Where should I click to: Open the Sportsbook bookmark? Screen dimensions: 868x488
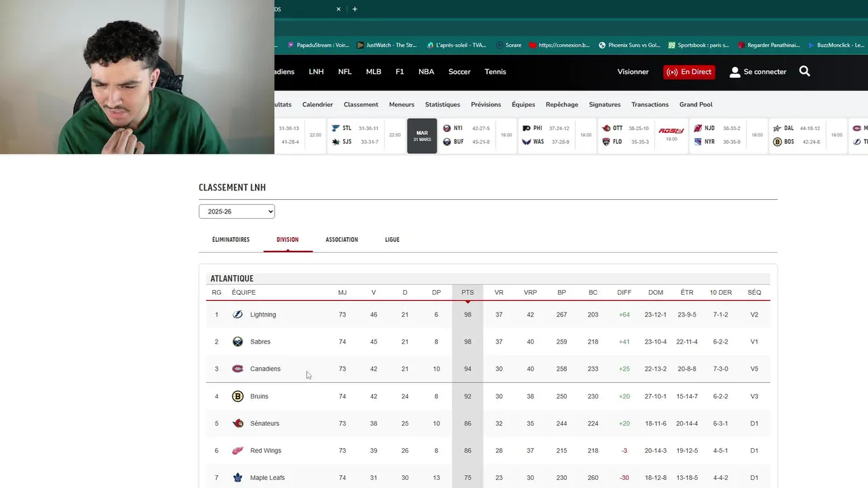point(698,45)
